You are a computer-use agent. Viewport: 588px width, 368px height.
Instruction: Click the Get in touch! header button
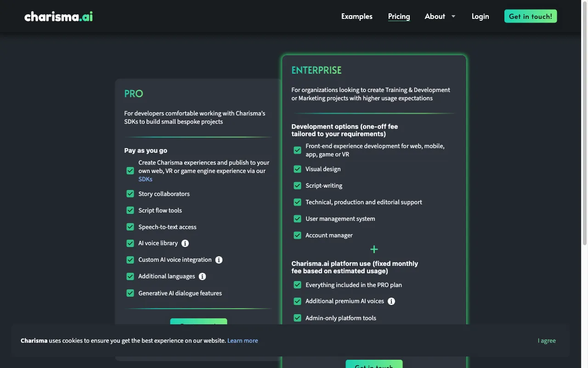[531, 17]
